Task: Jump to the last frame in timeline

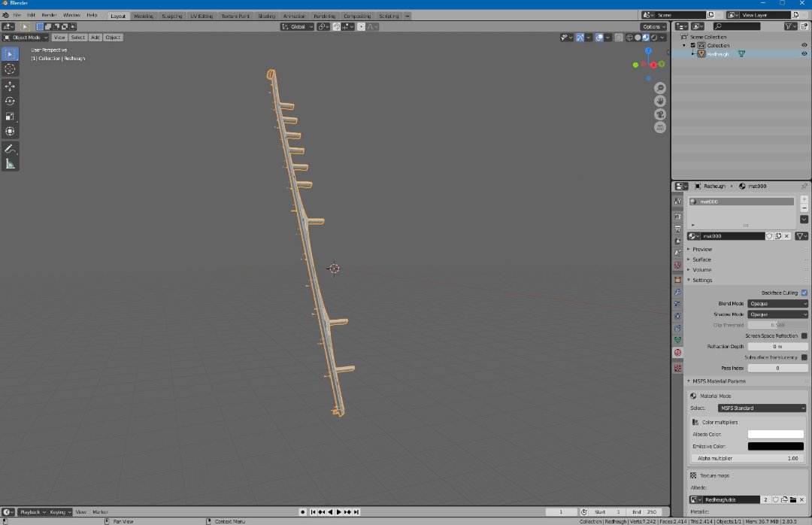Action: pos(356,512)
